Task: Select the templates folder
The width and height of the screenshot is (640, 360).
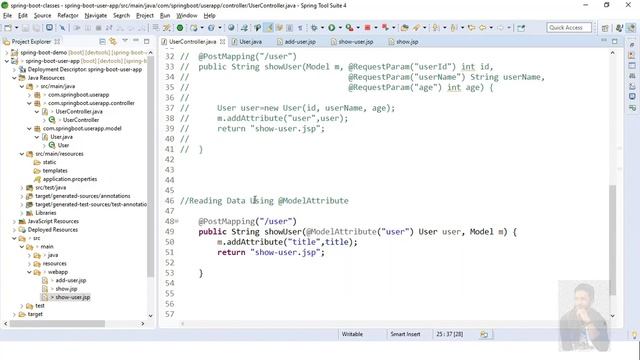Action: point(55,171)
